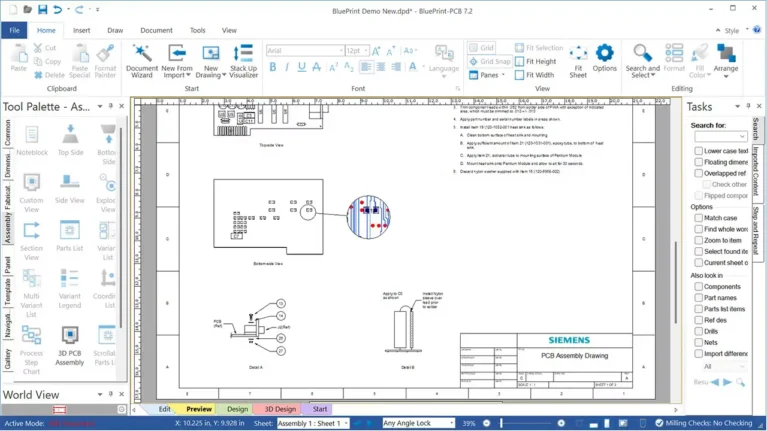Open the Options gear

pyautogui.click(x=605, y=58)
